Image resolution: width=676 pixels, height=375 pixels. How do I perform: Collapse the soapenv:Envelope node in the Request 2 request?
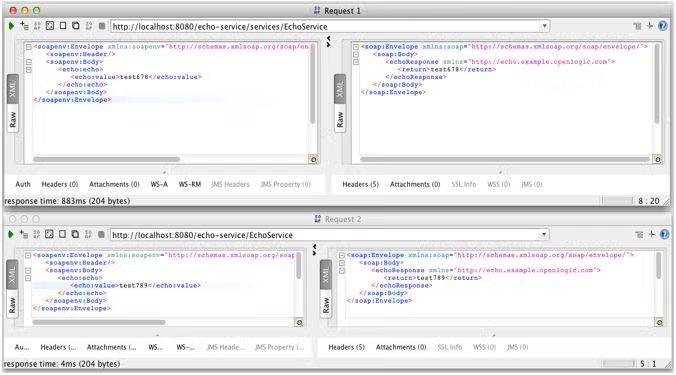tap(28, 255)
